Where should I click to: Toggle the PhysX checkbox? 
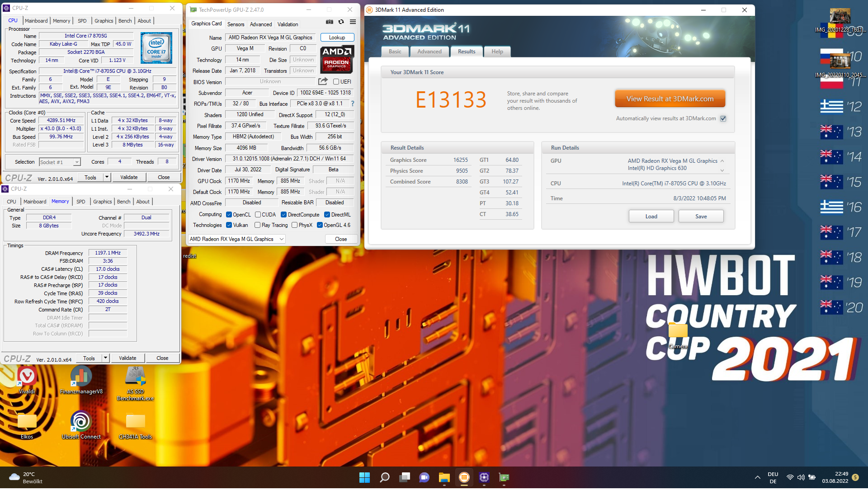[x=294, y=225]
